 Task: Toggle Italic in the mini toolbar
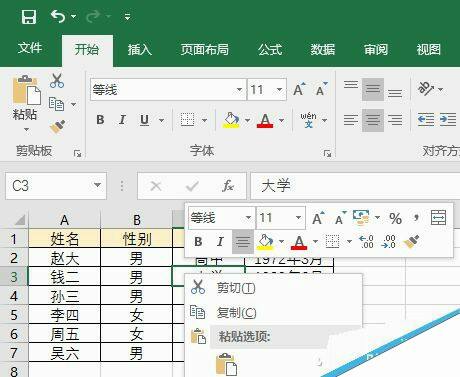220,241
